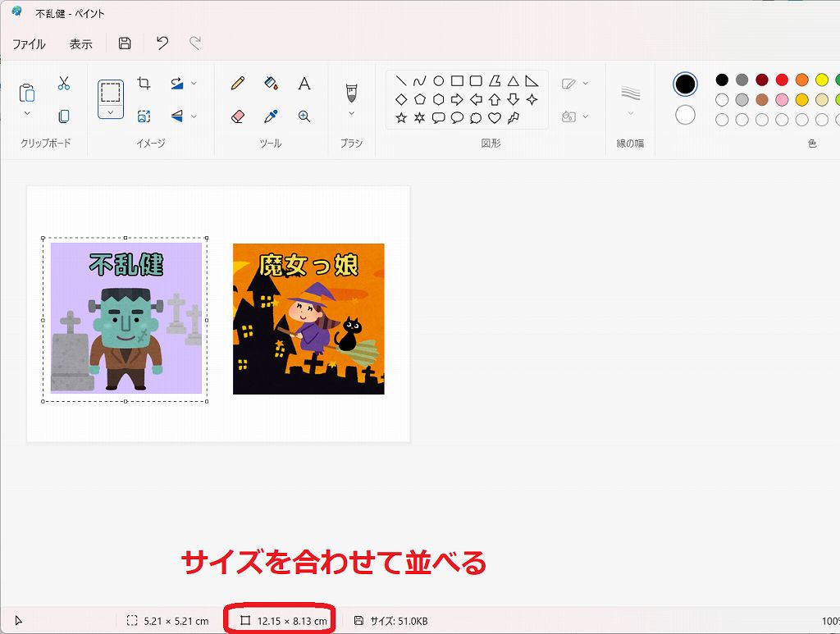Choose the dark red palette color

[x=762, y=80]
